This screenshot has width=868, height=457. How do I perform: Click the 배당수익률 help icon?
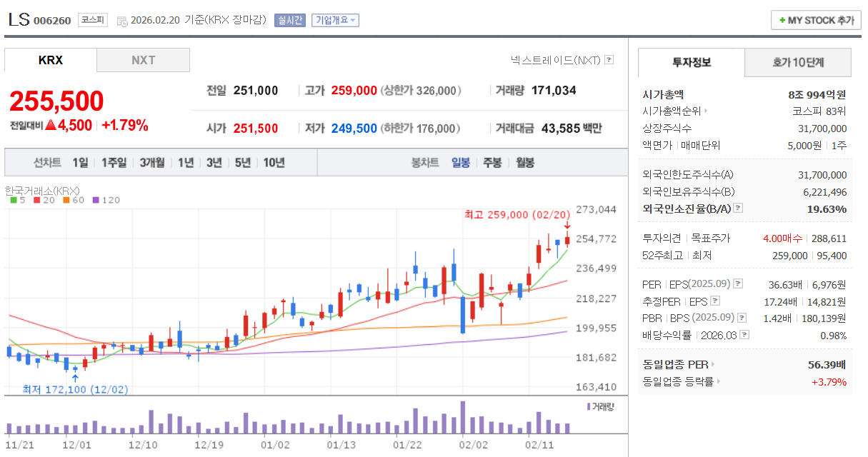[744, 335]
